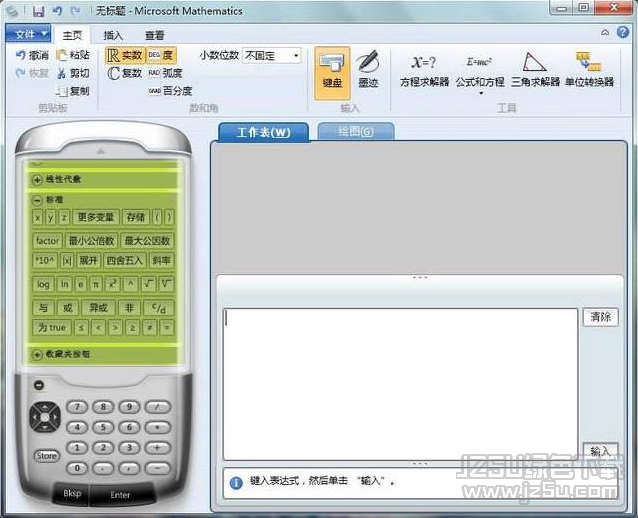Screen dimensions: 638x518
Task: Click the Save icon in title bar
Action: pyautogui.click(x=38, y=11)
